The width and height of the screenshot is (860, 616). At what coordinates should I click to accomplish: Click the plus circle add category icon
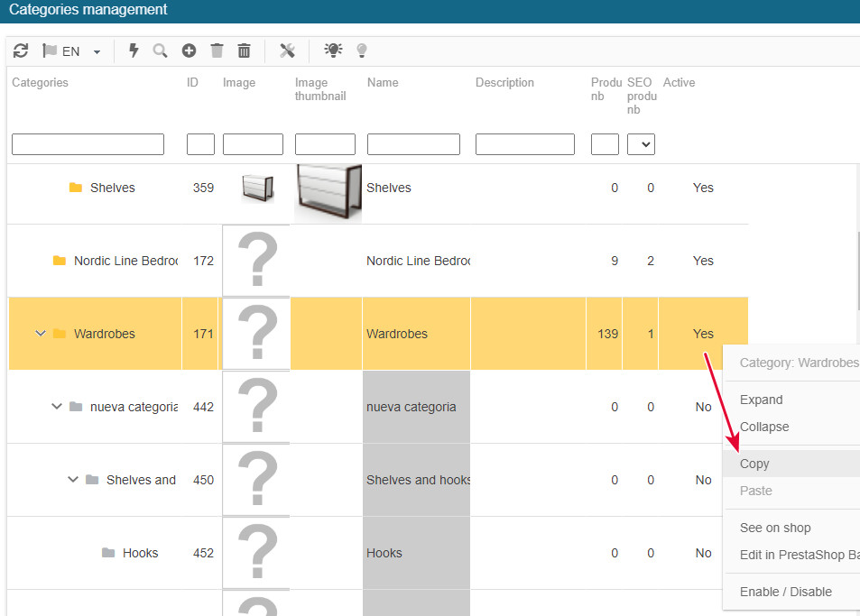point(189,51)
